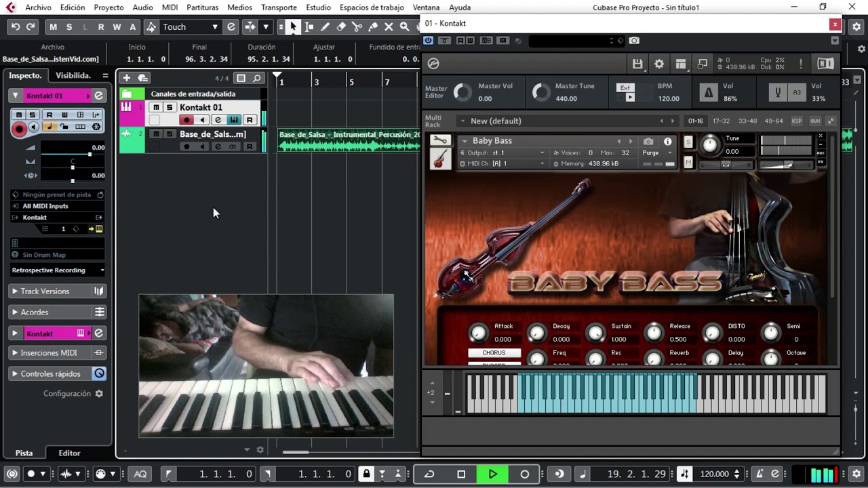
Task: Solo the Kontakt 01 track
Action: point(170,107)
